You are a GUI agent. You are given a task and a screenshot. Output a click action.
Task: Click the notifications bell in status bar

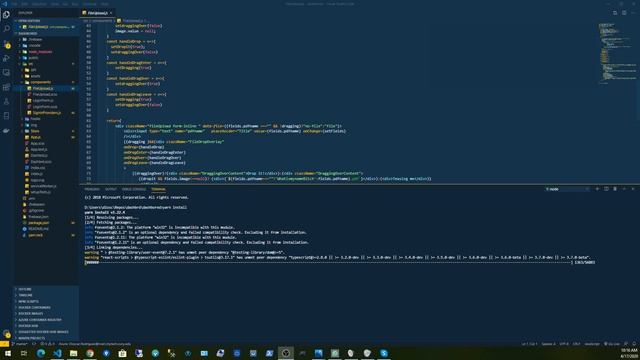[x=634, y=344]
